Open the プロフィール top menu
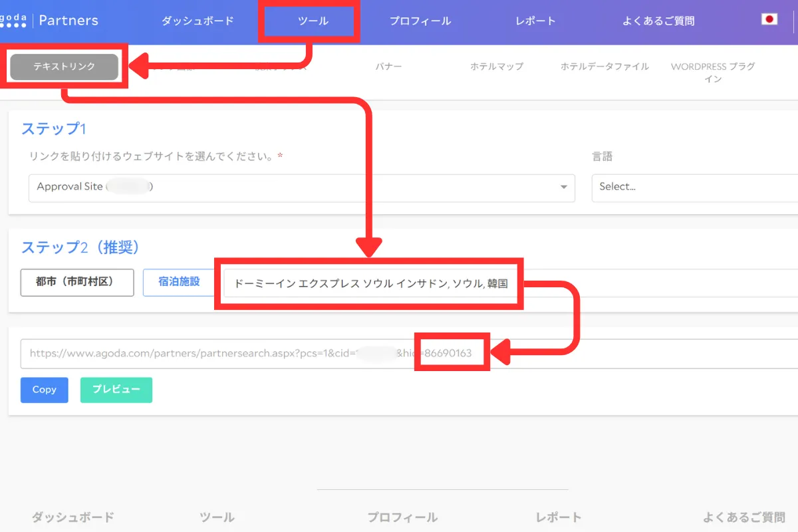 click(x=420, y=21)
